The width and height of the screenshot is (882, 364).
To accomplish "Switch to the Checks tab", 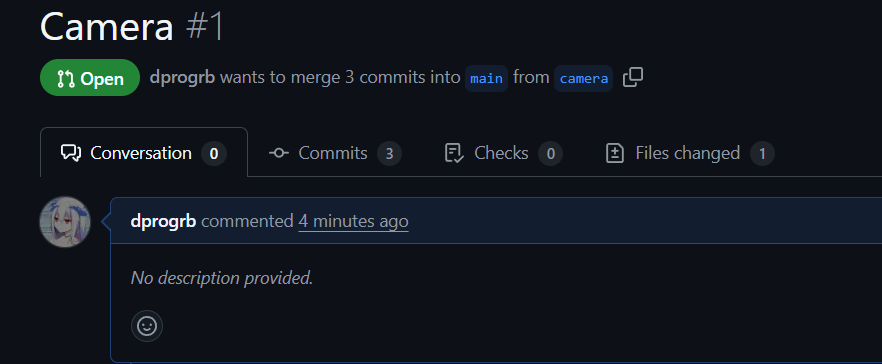I will tap(503, 153).
